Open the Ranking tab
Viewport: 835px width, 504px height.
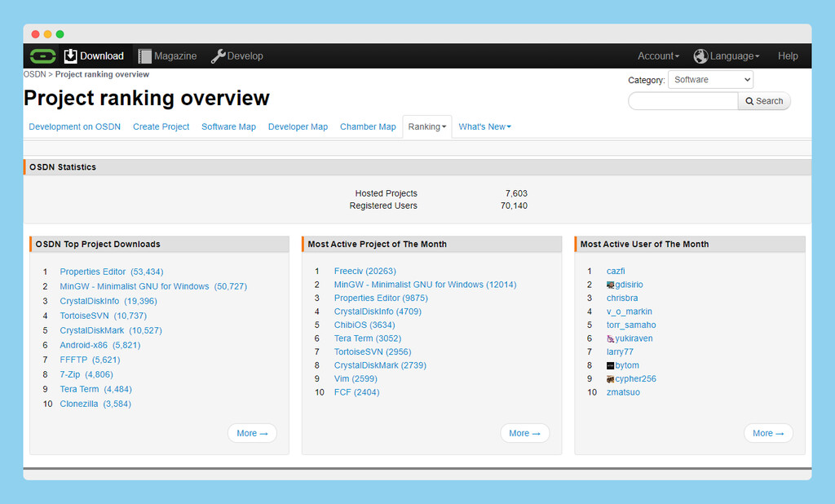click(426, 127)
